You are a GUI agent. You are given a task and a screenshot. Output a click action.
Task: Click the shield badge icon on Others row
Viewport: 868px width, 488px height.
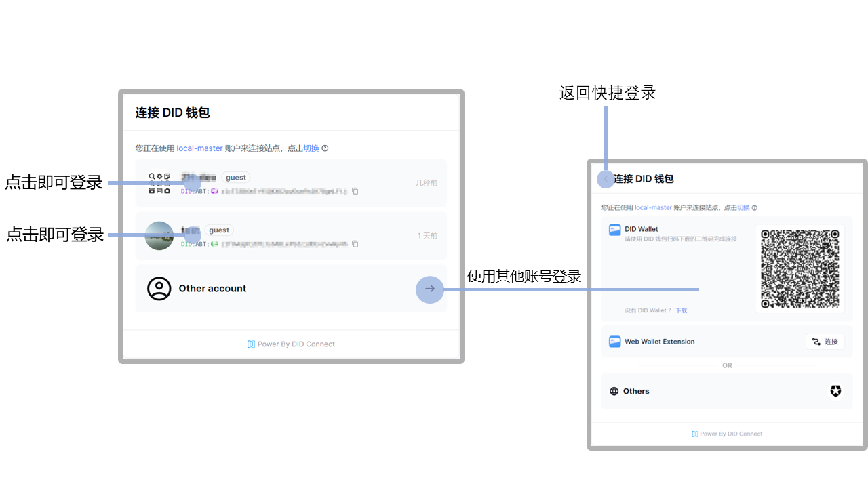coord(835,391)
